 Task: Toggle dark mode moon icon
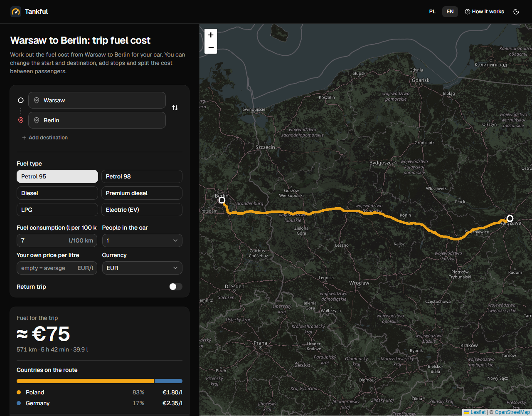516,12
